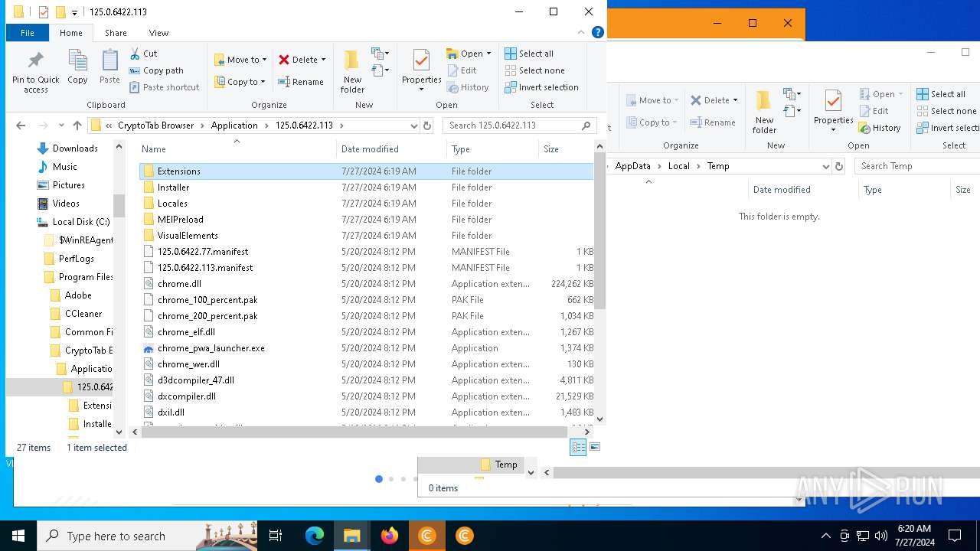
Task: Click CryptoTab Browser in address breadcrumb
Action: click(x=156, y=126)
